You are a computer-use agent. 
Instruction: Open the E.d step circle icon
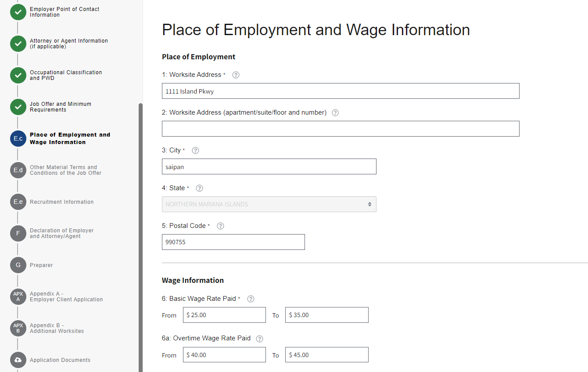[18, 170]
